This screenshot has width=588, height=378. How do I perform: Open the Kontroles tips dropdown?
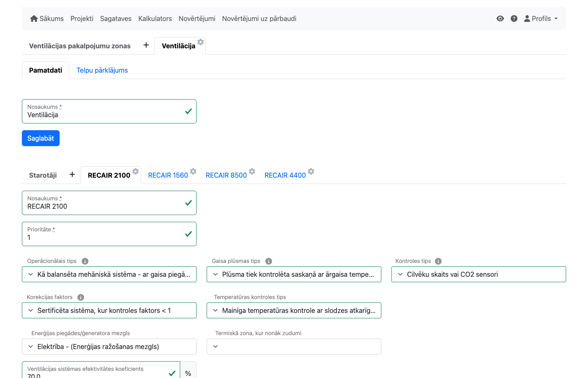click(x=479, y=274)
